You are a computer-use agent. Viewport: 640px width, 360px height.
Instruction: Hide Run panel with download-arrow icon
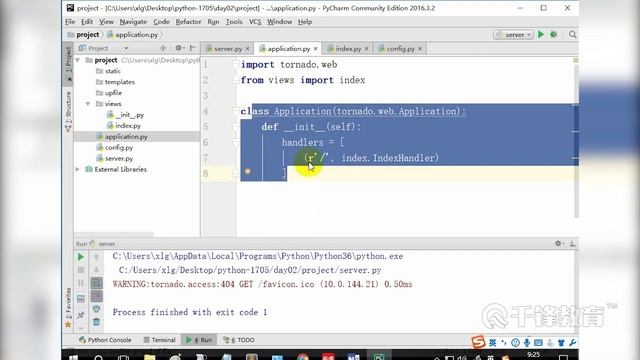573,243
